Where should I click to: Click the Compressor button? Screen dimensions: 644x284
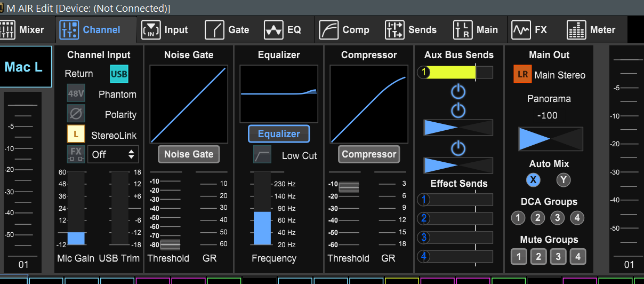[369, 154]
